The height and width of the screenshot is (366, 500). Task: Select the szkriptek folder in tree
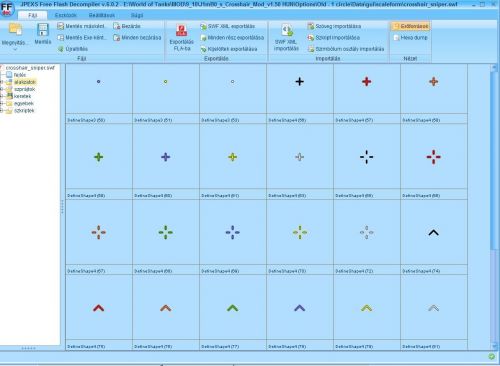point(24,111)
